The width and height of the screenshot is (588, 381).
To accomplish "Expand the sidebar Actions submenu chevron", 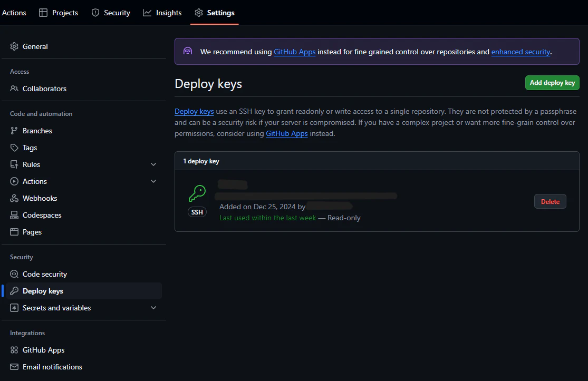I will click(153, 181).
